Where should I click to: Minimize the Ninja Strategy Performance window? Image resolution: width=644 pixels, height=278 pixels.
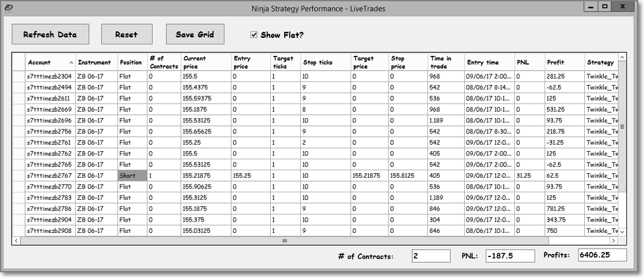(x=591, y=6)
